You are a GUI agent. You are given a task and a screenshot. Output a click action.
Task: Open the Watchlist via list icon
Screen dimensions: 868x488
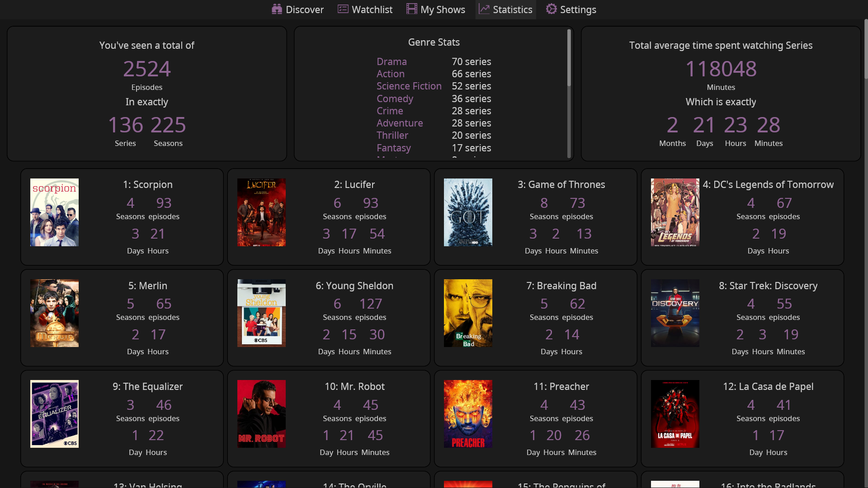click(342, 9)
